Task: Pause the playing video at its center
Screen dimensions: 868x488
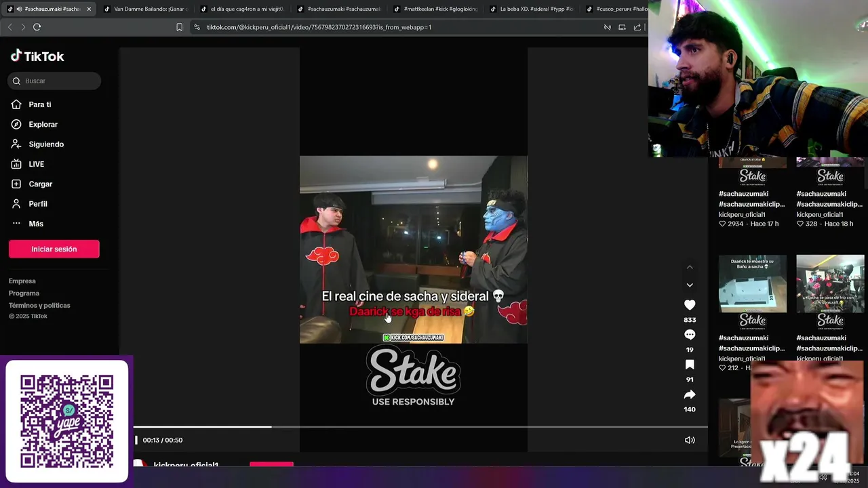Action: (414, 249)
